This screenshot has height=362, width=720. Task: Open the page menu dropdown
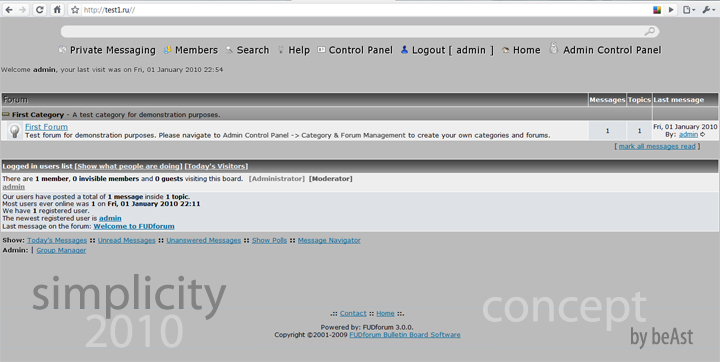click(688, 10)
